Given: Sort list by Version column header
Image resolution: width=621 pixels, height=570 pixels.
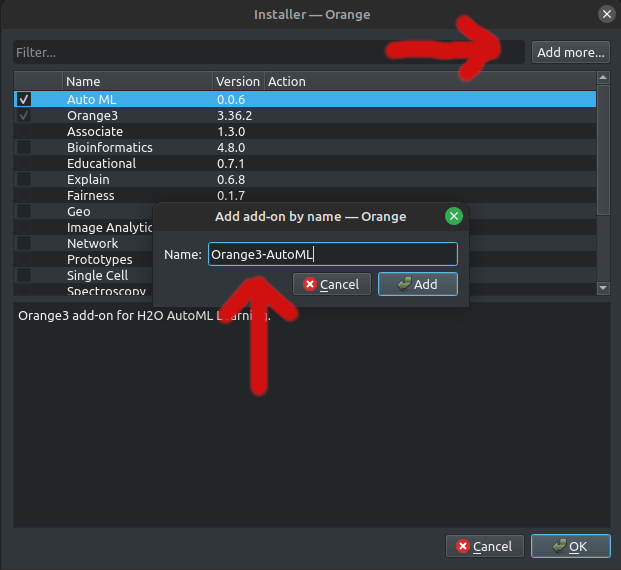Looking at the screenshot, I should tap(238, 82).
